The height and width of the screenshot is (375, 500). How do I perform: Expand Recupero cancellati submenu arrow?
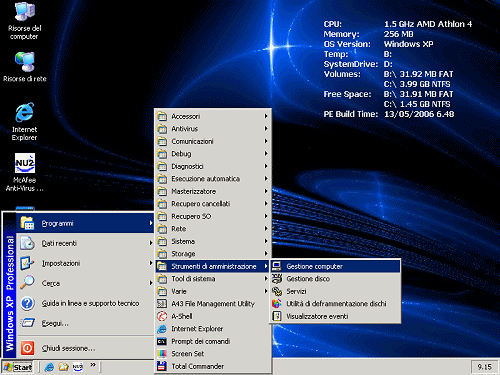coord(266,204)
